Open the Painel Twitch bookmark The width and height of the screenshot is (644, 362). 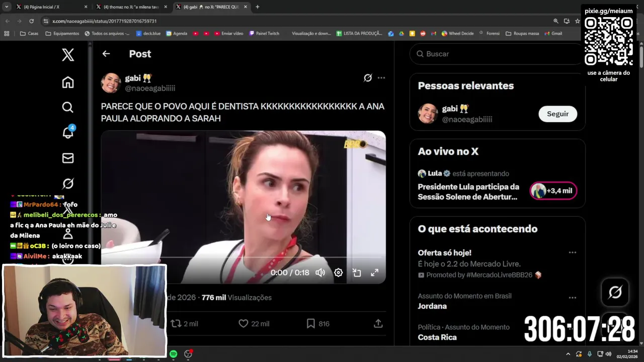(x=264, y=34)
